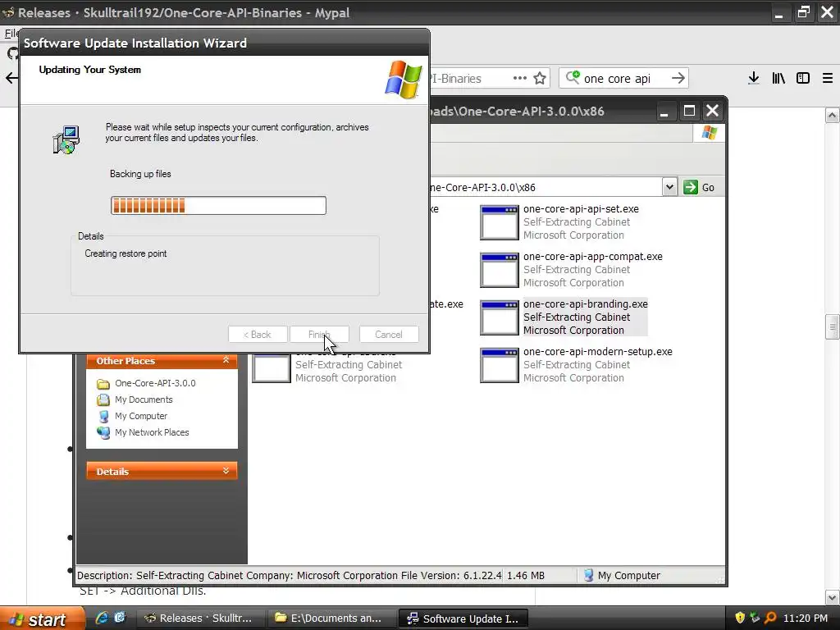The height and width of the screenshot is (630, 840).
Task: Launch Internet Explorer from quick launch
Action: 102,618
